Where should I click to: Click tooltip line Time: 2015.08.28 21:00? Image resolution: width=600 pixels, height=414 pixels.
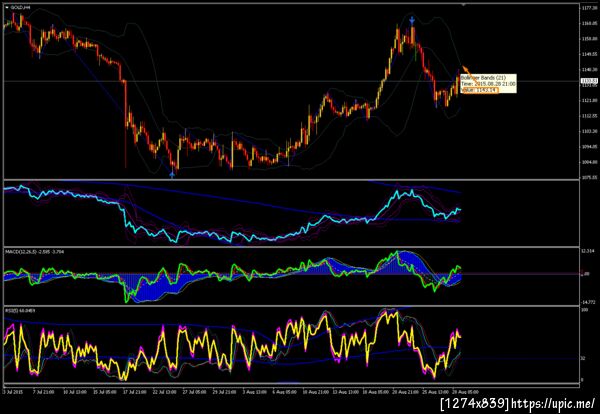[x=488, y=84]
